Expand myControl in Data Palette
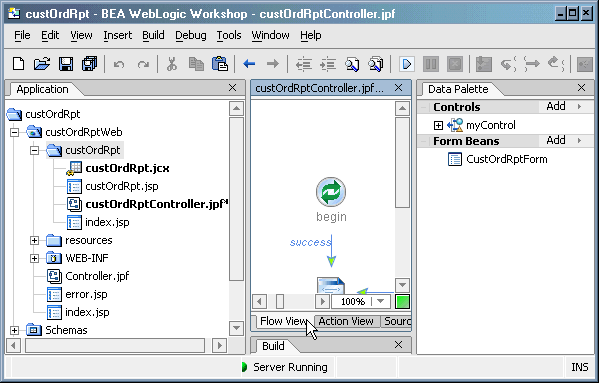599x383 pixels. pyautogui.click(x=438, y=125)
